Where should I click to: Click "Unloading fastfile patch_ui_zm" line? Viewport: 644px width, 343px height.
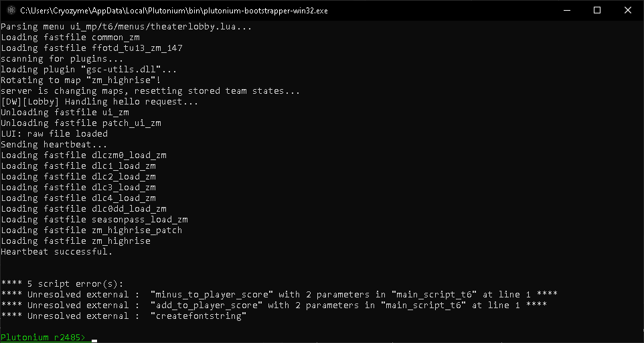[81, 123]
